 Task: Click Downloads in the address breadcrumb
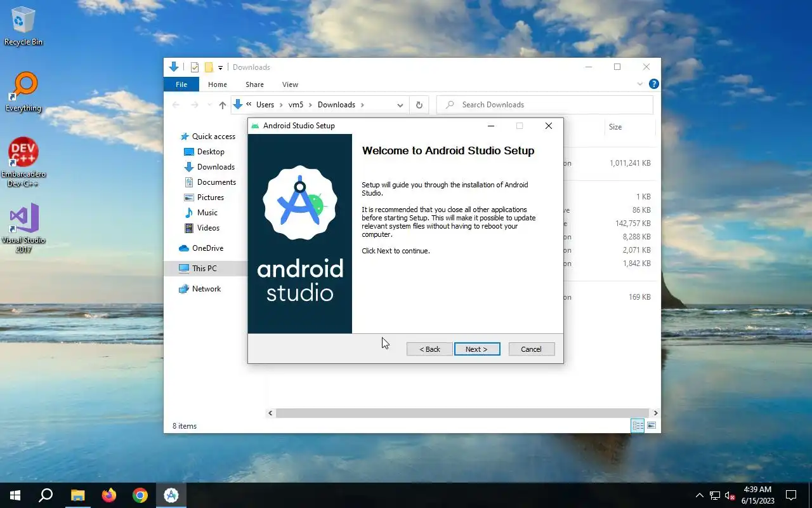(x=336, y=105)
